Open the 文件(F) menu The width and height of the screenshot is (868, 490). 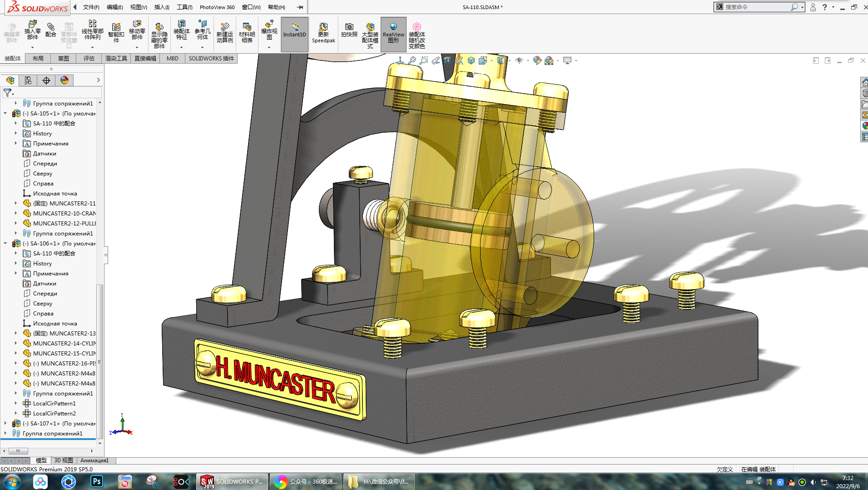(91, 7)
